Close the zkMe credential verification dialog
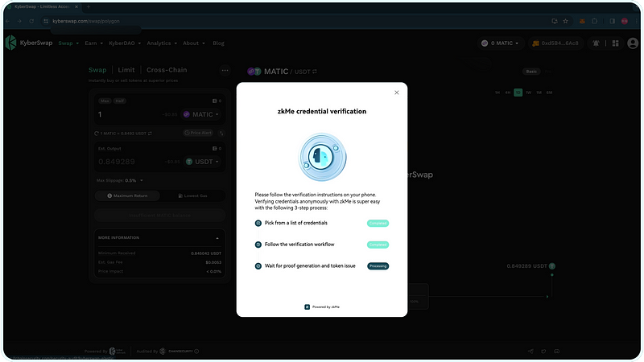The width and height of the screenshot is (644, 362). pos(396,93)
